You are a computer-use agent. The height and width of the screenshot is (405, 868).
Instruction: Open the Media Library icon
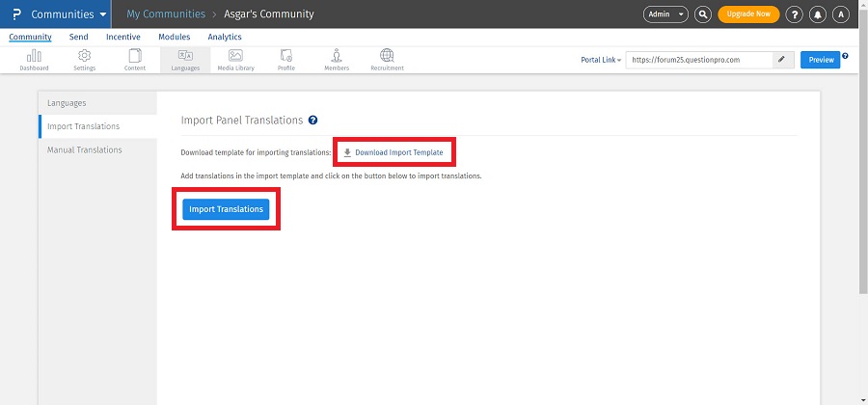[236, 60]
